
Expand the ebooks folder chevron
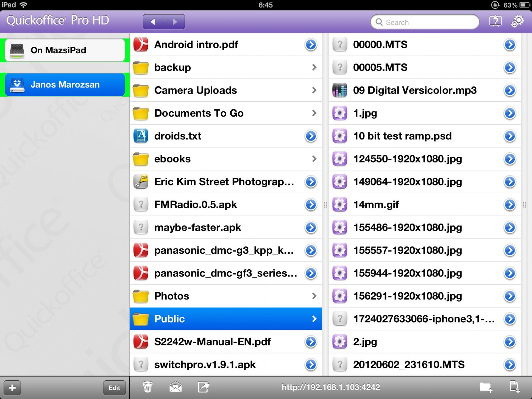tap(314, 159)
